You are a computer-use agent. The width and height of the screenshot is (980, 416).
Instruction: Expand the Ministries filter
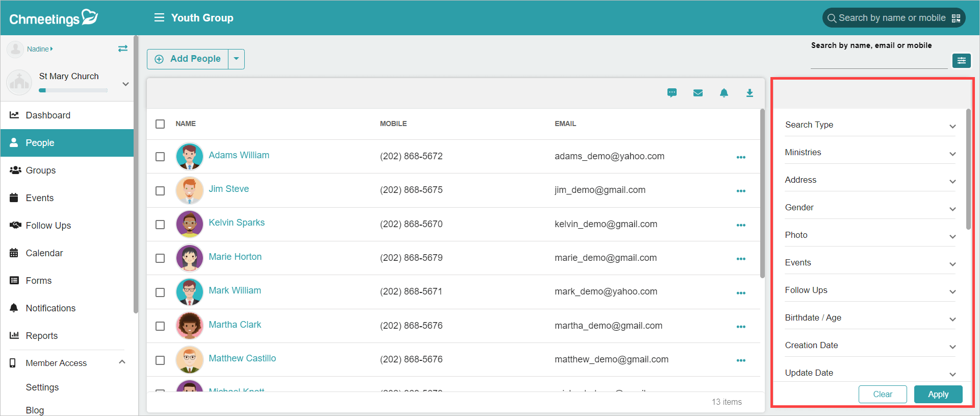coord(870,153)
